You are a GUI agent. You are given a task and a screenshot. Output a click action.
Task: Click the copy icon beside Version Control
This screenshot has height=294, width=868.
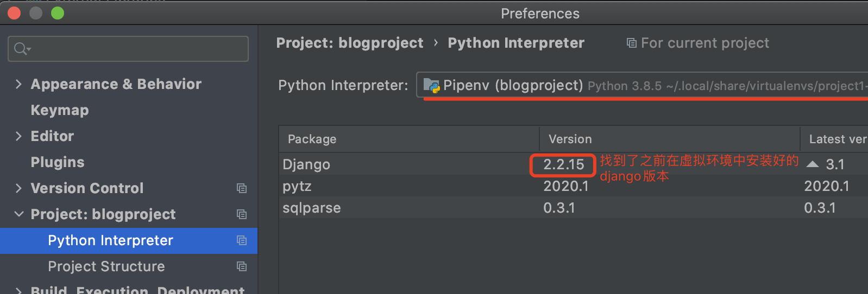point(242,188)
